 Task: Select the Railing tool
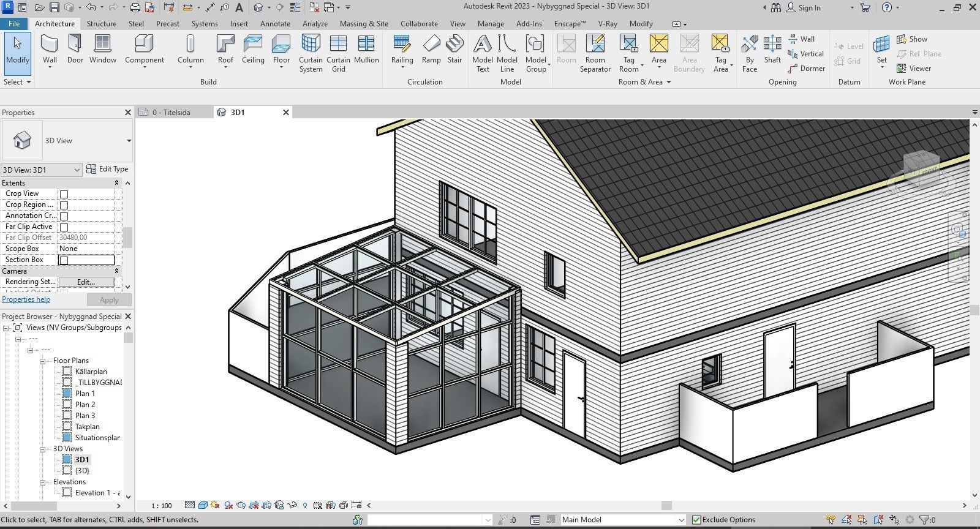click(402, 50)
